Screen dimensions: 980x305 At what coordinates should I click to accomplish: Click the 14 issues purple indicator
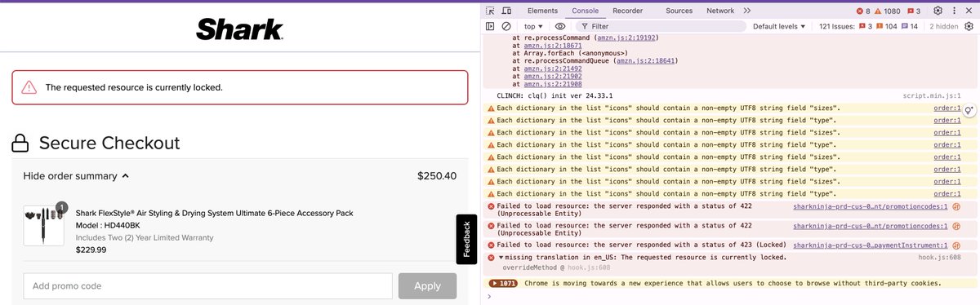pyautogui.click(x=911, y=26)
